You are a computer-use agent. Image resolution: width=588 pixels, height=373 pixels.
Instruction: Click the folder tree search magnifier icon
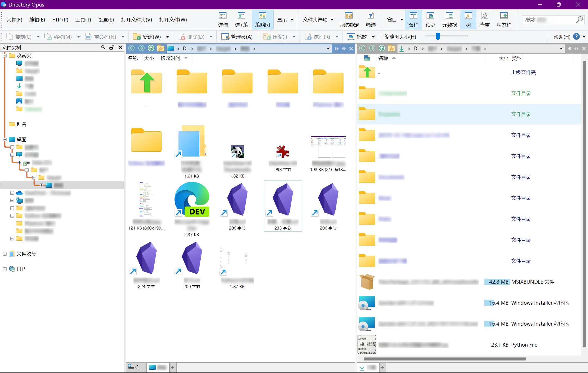(103, 47)
